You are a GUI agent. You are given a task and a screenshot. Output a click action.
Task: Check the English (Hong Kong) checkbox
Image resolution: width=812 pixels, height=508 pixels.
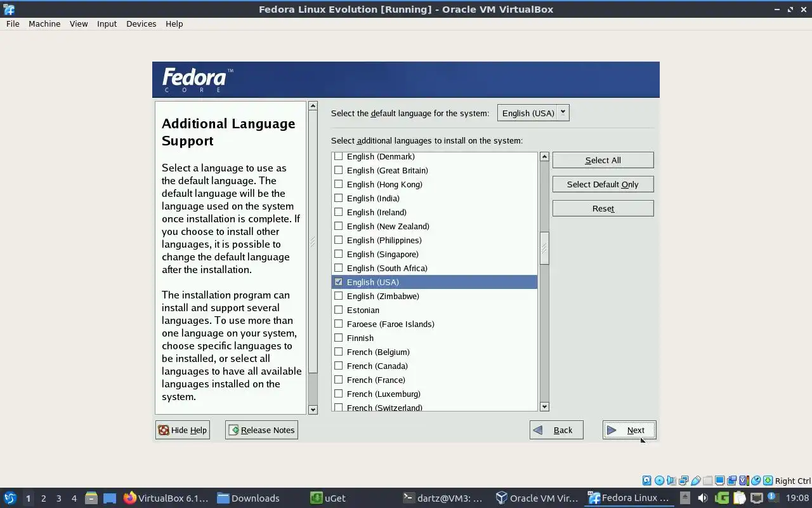[x=338, y=184]
